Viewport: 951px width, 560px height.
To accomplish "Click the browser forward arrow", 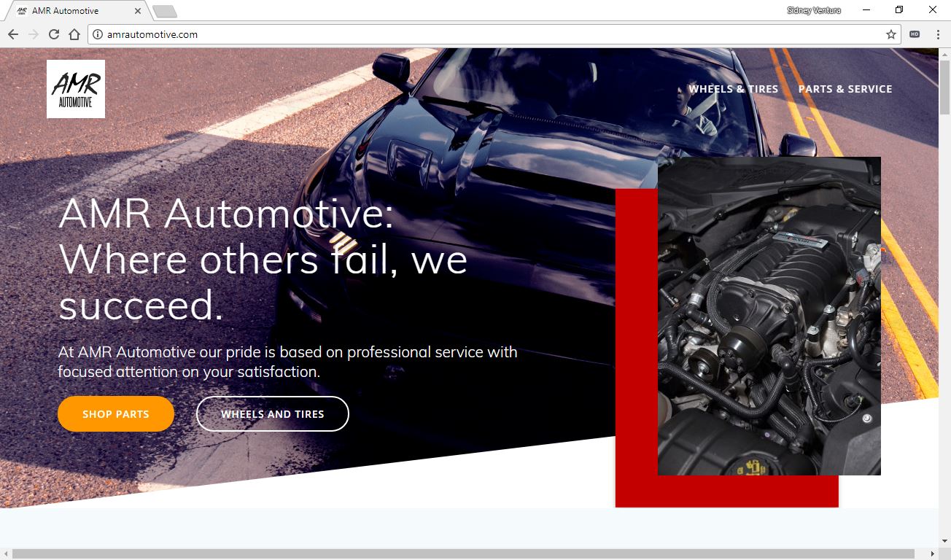I will pos(34,34).
